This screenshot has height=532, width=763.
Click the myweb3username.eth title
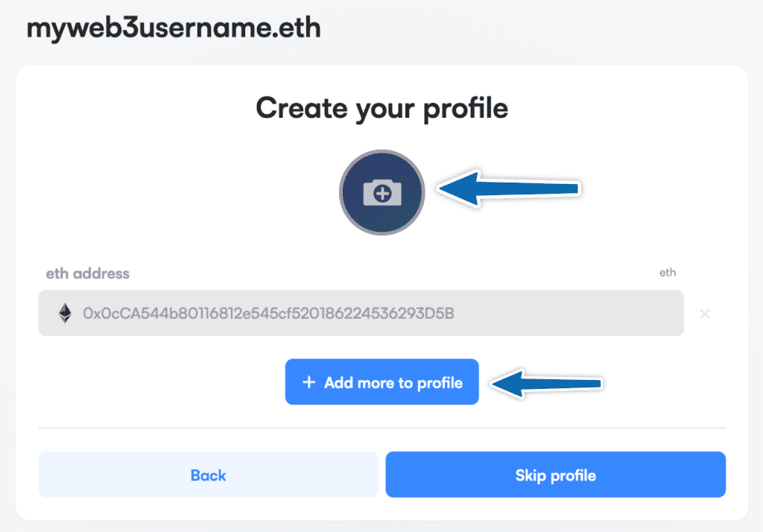tap(174, 28)
